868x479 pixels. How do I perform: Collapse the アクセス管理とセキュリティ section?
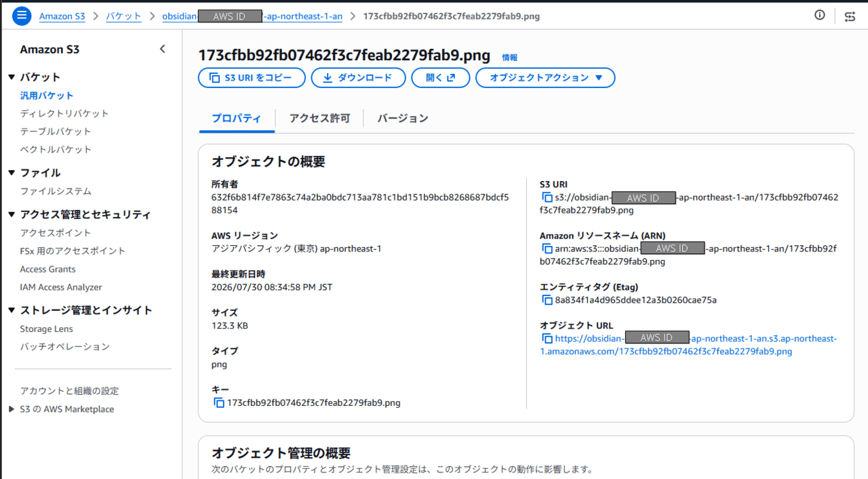tap(12, 215)
